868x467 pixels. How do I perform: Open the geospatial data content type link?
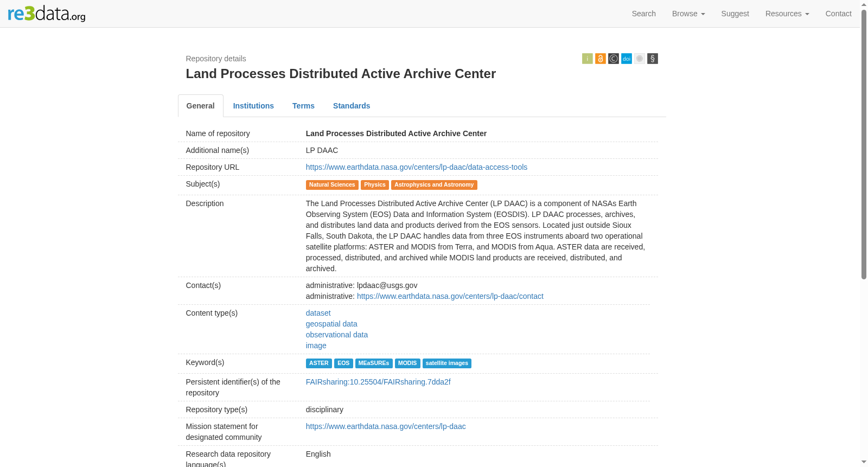pos(331,324)
